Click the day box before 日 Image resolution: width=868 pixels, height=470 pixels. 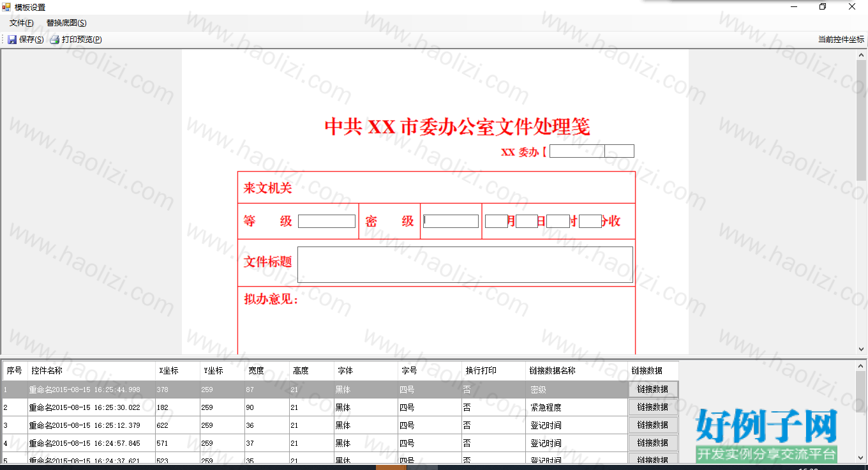pyautogui.click(x=527, y=222)
